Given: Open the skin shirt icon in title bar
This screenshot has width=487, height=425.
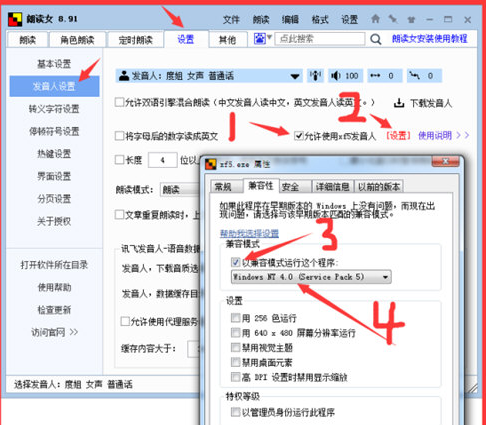Looking at the screenshot, I should [411, 20].
